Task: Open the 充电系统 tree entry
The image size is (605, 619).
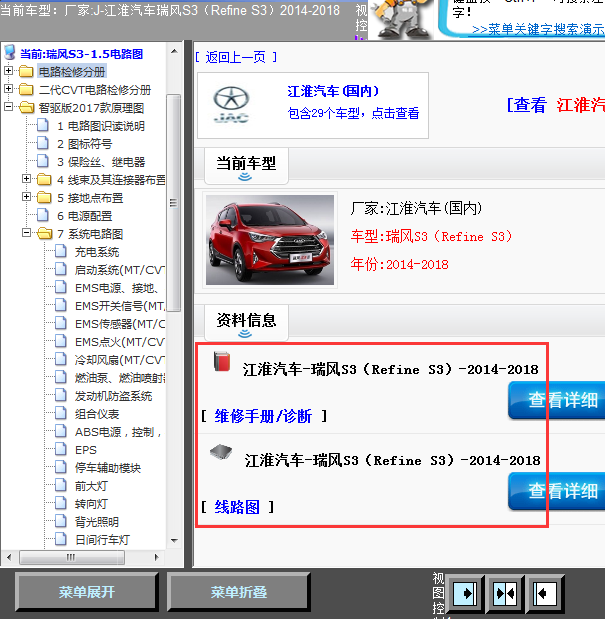Action: (x=96, y=252)
